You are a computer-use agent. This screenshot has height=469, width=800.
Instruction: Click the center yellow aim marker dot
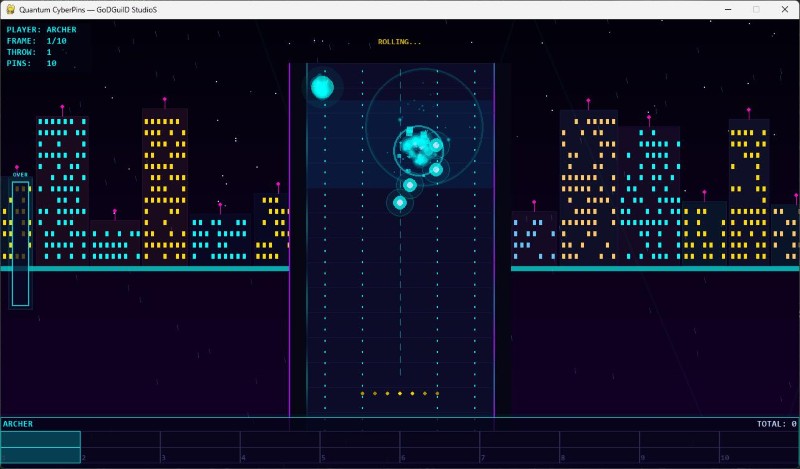(x=400, y=393)
